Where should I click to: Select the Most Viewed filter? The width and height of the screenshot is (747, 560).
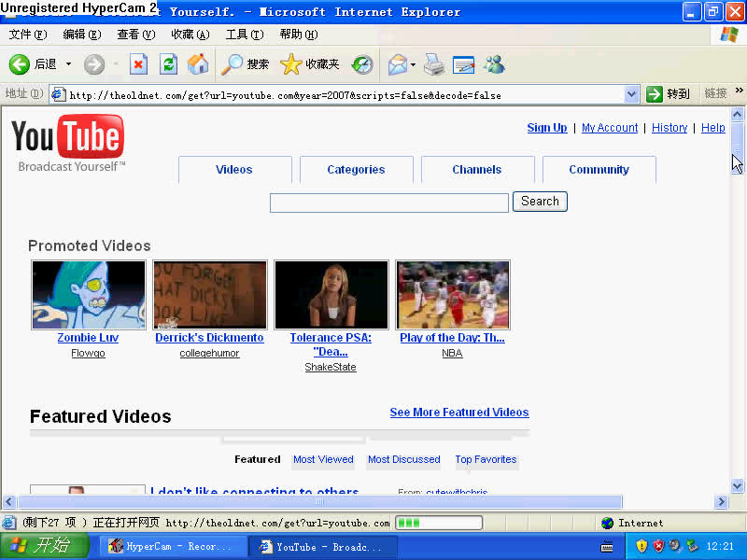[x=323, y=459]
